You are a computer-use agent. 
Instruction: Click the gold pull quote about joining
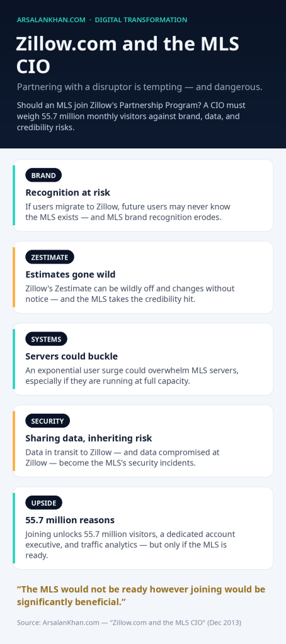(x=141, y=596)
